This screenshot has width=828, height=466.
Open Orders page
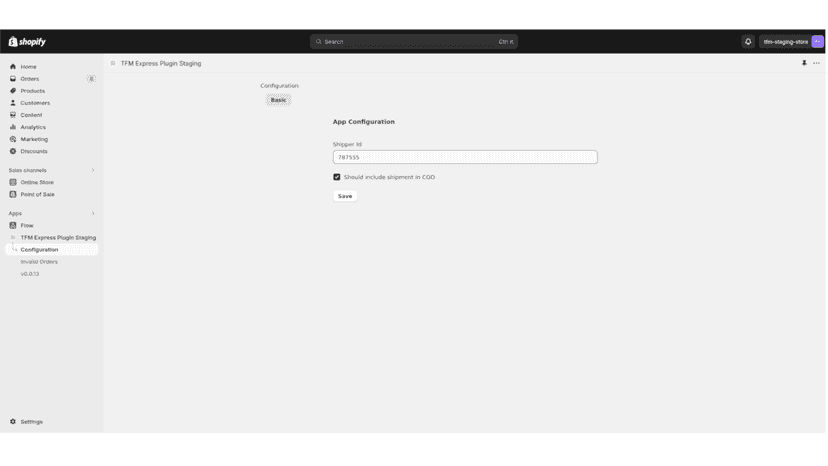[30, 79]
